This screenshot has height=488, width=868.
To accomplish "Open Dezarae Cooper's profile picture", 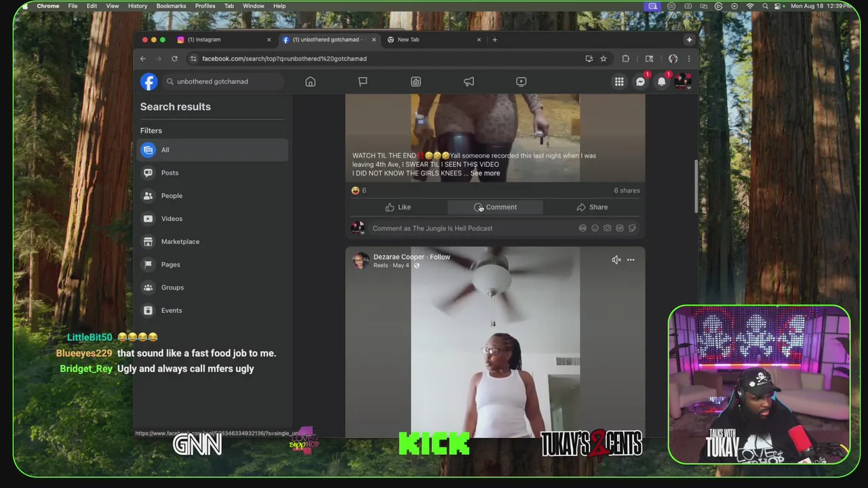I will [x=361, y=260].
